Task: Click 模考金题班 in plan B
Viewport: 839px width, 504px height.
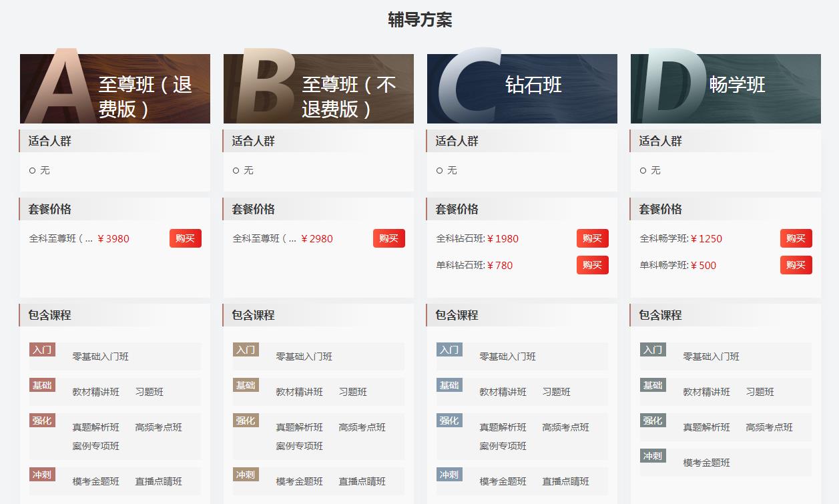Action: point(300,481)
